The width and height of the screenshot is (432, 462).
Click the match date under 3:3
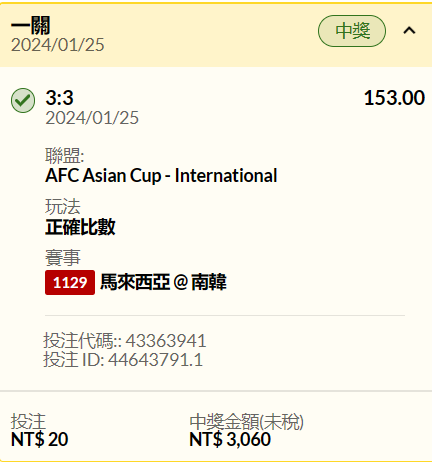[92, 118]
